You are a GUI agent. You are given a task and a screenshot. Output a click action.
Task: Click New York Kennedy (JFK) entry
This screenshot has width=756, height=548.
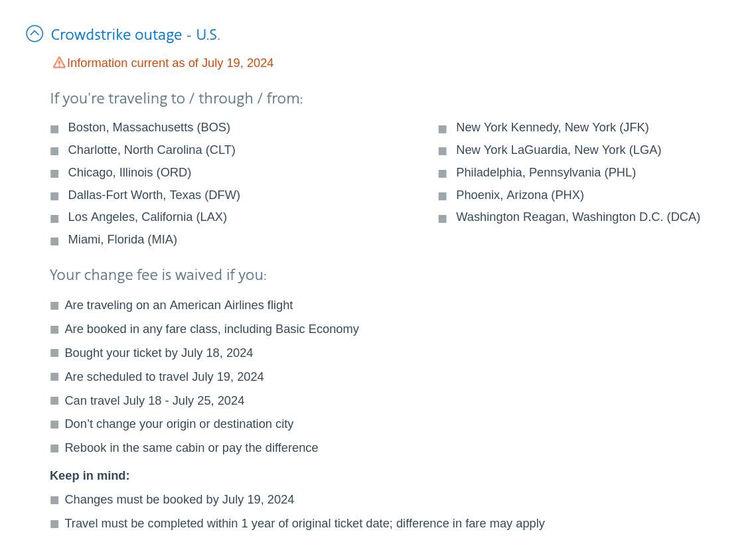tap(552, 127)
